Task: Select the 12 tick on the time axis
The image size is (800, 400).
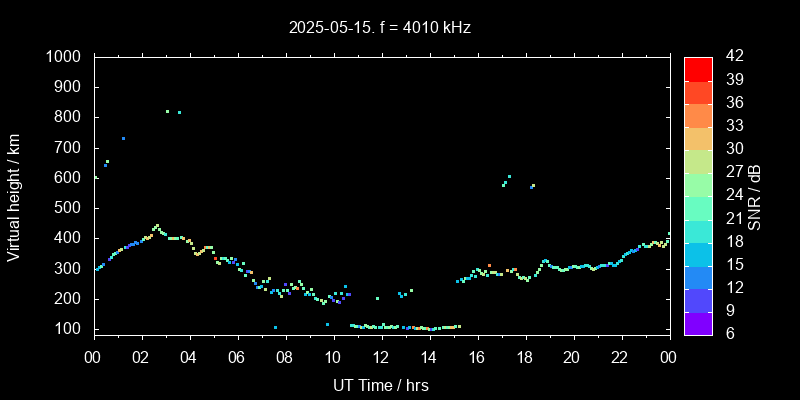Action: pyautogui.click(x=381, y=357)
